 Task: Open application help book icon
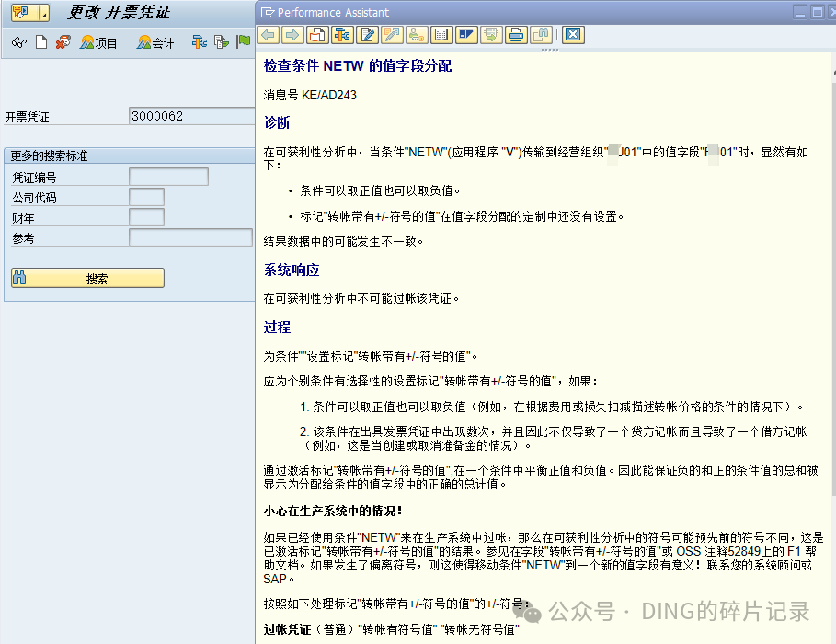coord(317,35)
